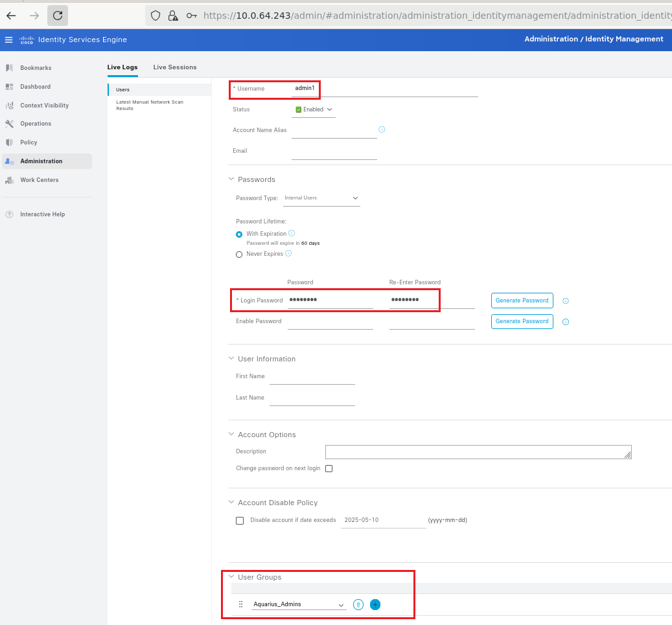Open the hamburger navigation menu
The height and width of the screenshot is (625, 672).
tap(8, 40)
